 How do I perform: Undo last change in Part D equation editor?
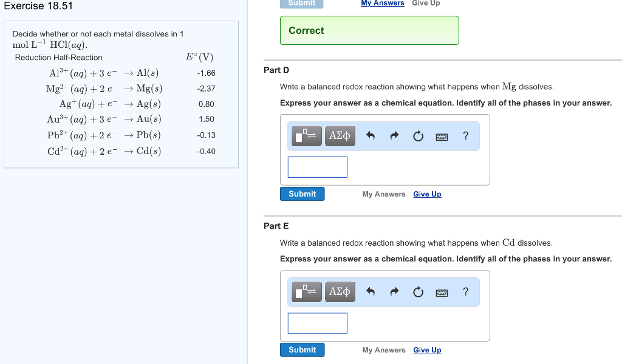click(x=370, y=135)
